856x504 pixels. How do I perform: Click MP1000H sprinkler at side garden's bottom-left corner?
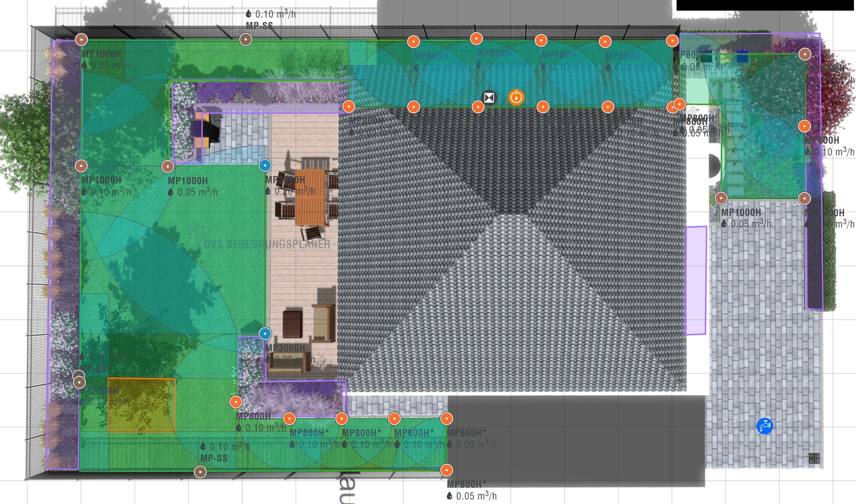click(721, 198)
